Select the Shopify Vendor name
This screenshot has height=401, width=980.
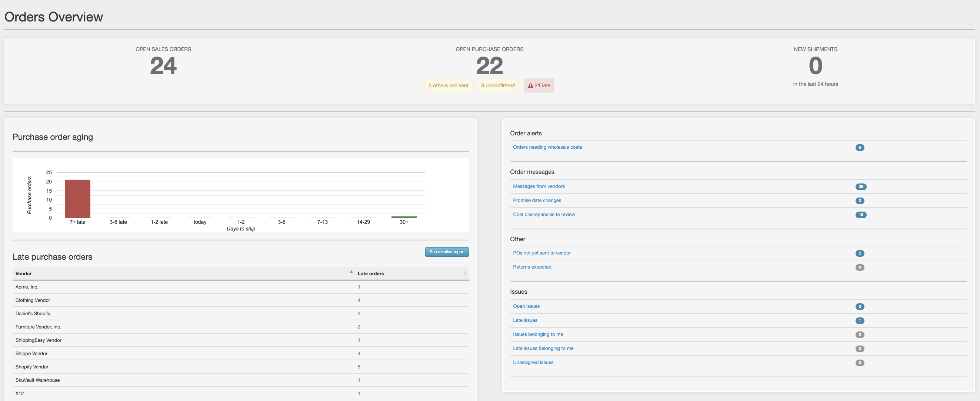pos(31,367)
